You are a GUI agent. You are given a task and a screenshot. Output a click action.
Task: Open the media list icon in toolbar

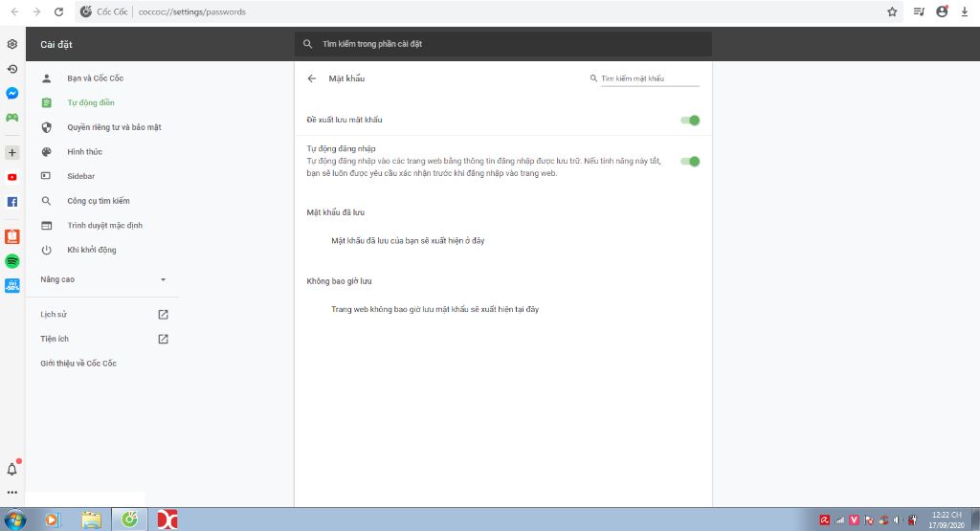[919, 11]
